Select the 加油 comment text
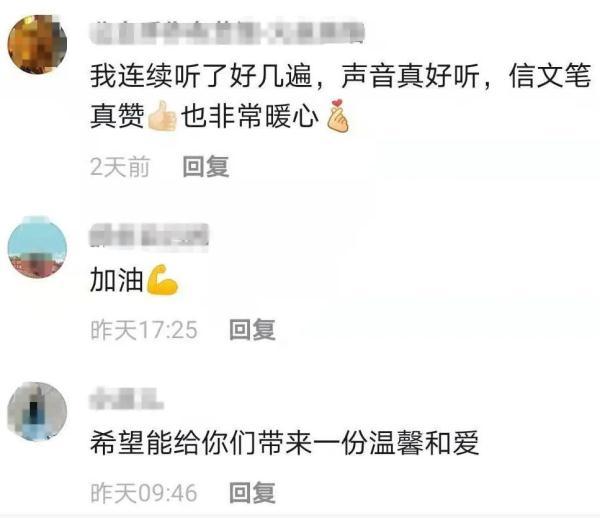This screenshot has height=518, width=600. coord(117,280)
